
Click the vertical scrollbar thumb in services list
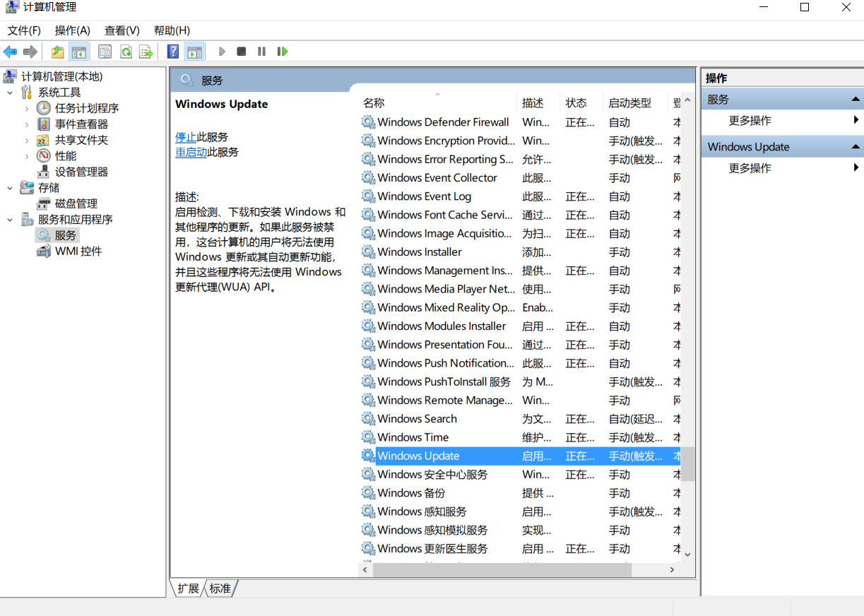[x=687, y=464]
